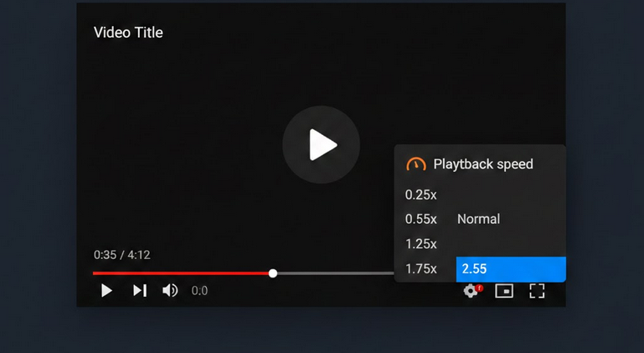Click the Playtback speed header

[483, 164]
